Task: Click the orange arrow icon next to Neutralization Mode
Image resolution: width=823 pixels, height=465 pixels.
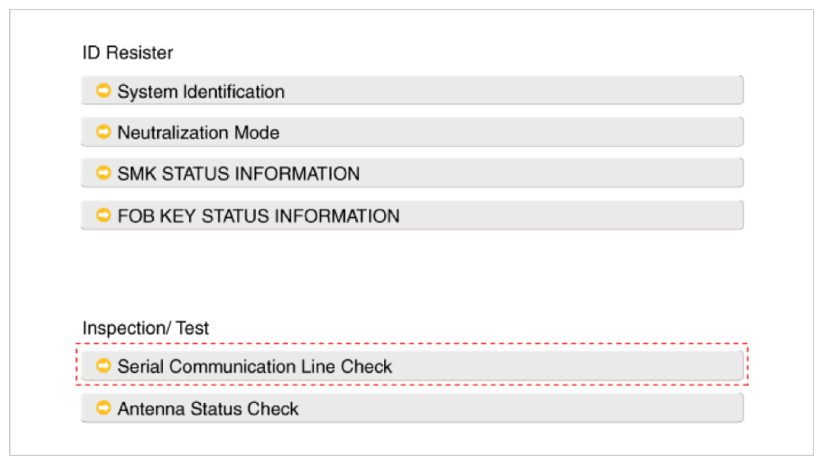Action: [103, 132]
